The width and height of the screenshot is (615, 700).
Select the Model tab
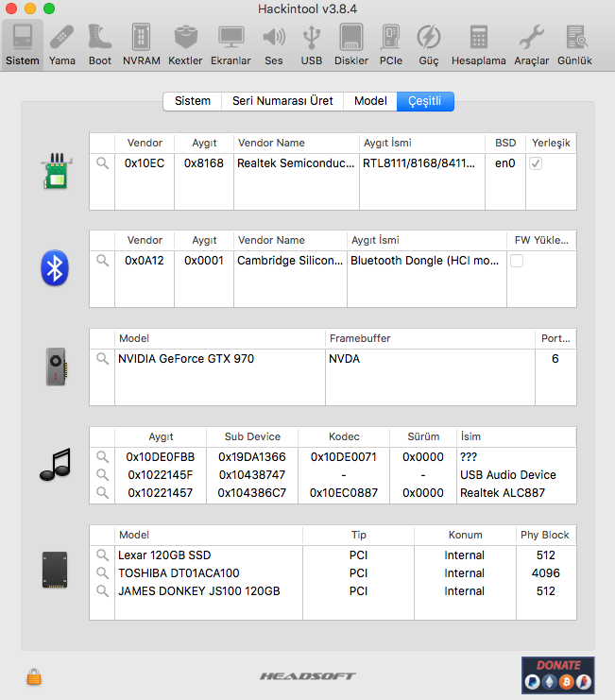tap(370, 101)
